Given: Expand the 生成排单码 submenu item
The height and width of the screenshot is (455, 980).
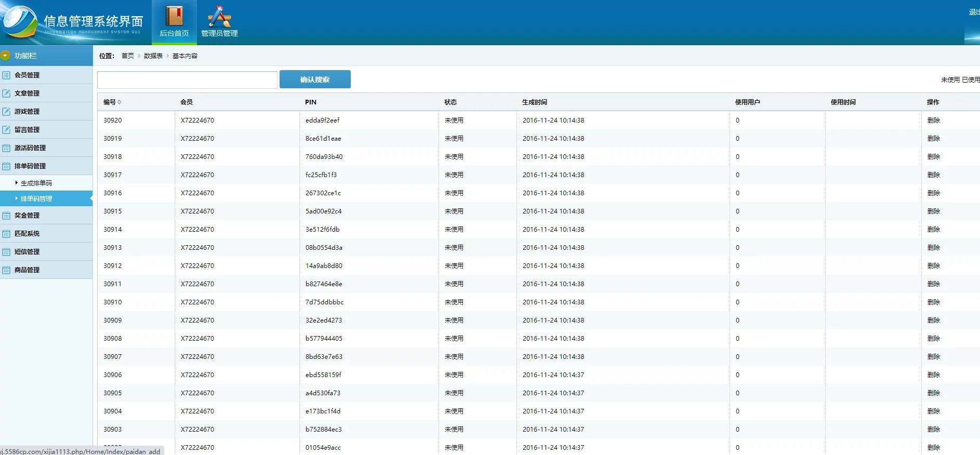Looking at the screenshot, I should click(36, 183).
